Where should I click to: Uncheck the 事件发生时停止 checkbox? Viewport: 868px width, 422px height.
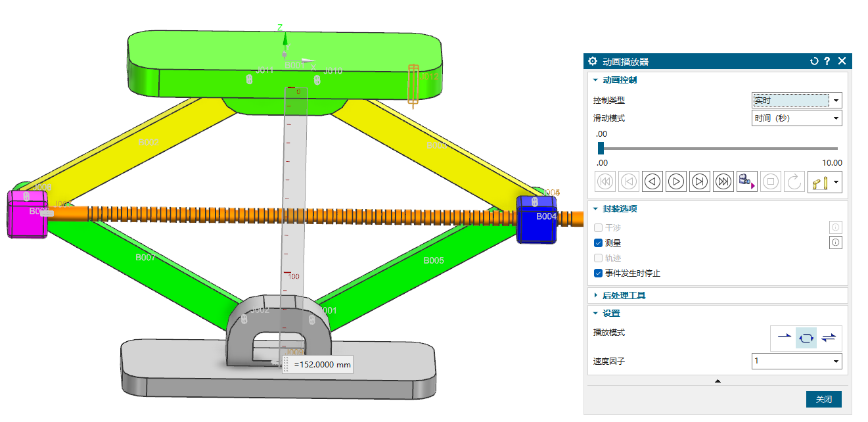pyautogui.click(x=598, y=273)
